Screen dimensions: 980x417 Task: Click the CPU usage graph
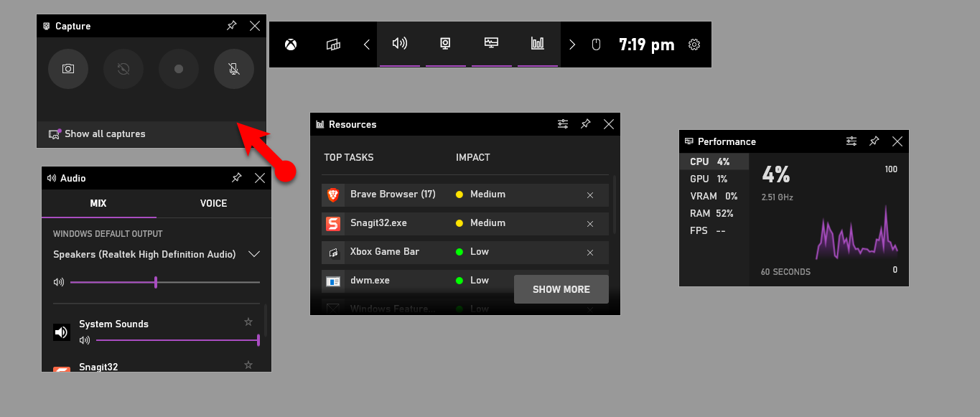click(857, 233)
